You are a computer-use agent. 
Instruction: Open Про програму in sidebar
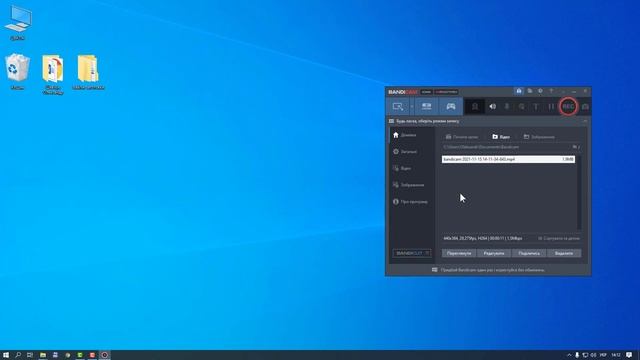411,202
